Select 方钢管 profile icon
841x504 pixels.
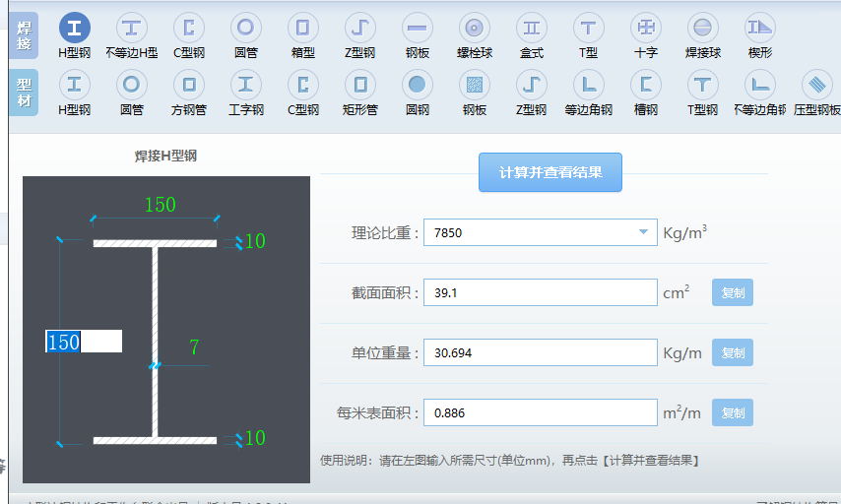(x=189, y=85)
